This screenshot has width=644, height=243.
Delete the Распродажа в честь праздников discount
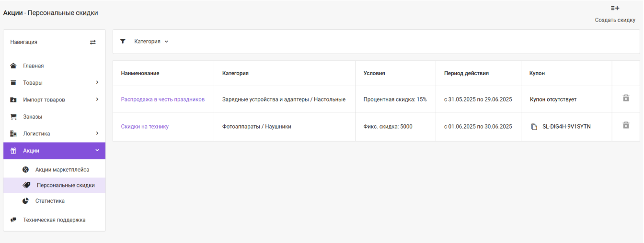[626, 98]
